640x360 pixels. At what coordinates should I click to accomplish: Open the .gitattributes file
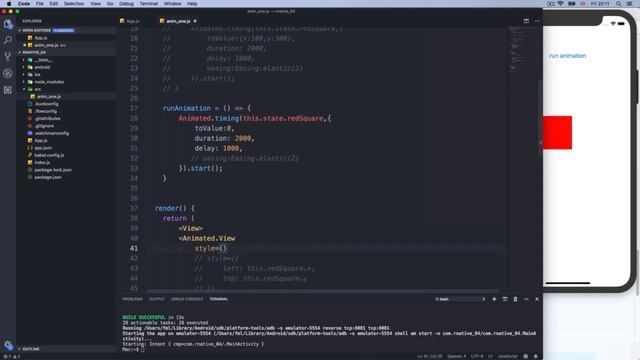tap(47, 119)
